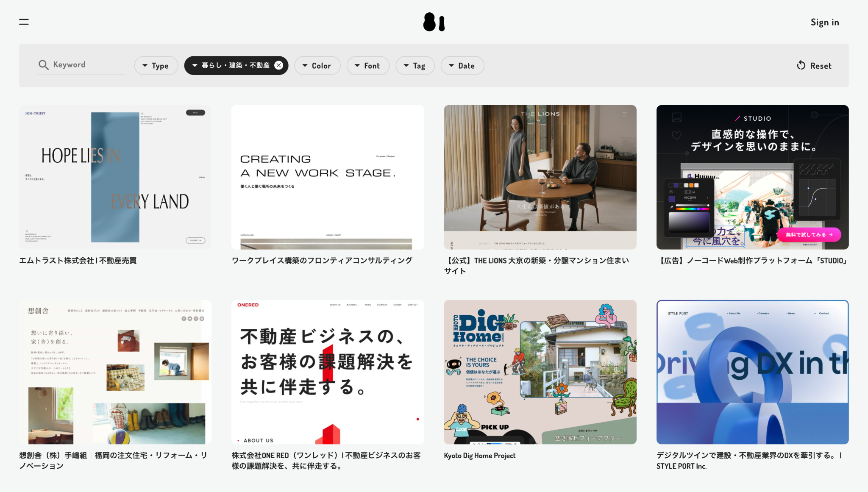This screenshot has width=868, height=492.
Task: Open the ONE RED site thumbnail
Action: (x=327, y=372)
